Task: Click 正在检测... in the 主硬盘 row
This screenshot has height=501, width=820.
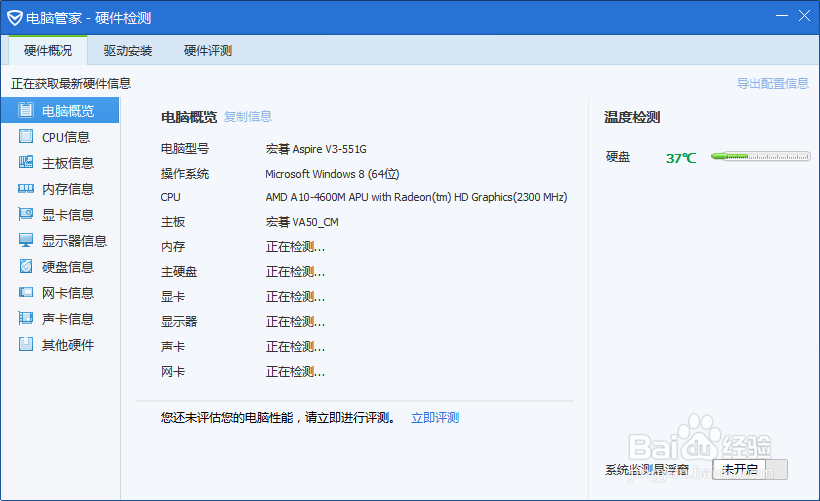Action: [295, 272]
